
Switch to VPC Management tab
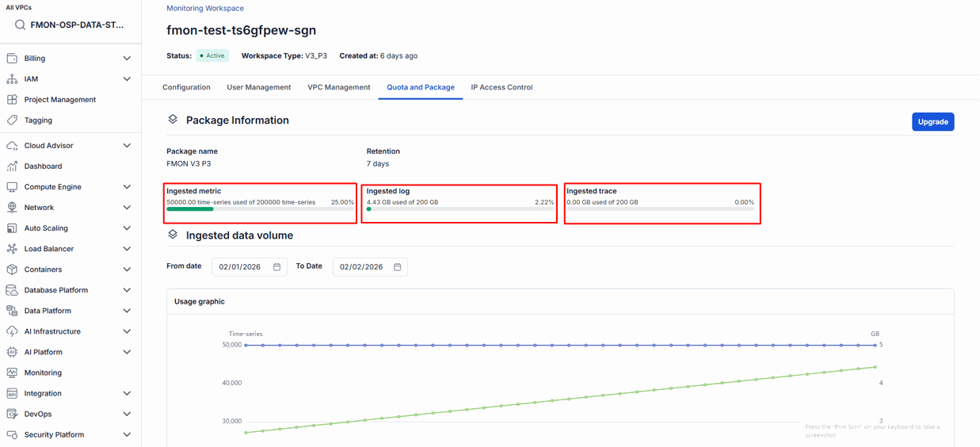(339, 87)
